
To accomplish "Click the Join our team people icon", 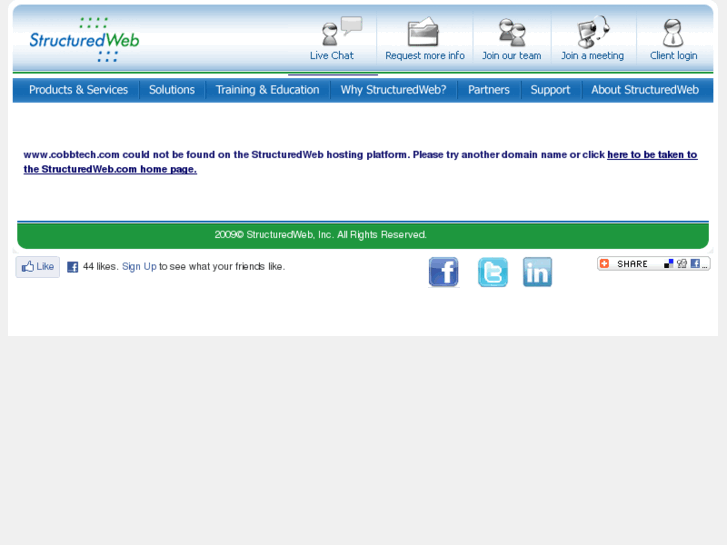I will 512,32.
